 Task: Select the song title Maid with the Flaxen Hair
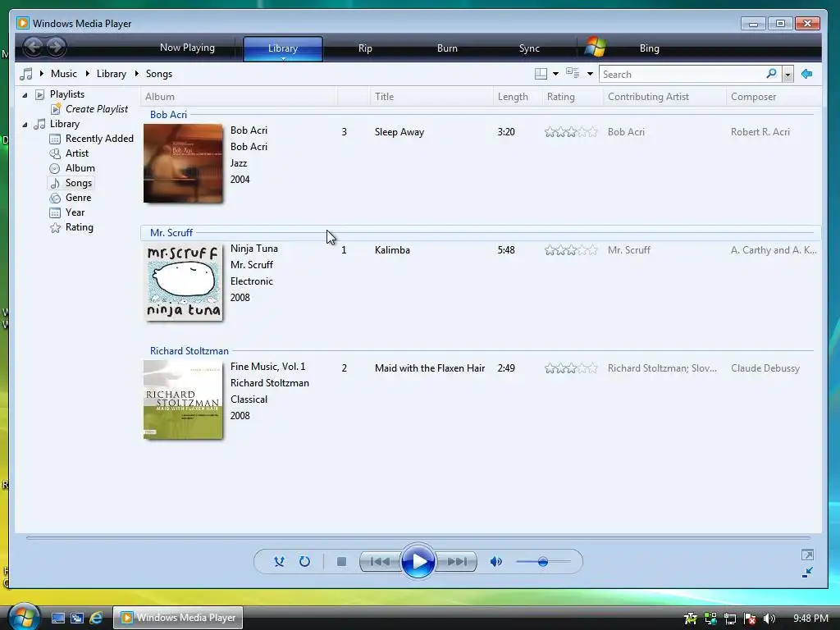coord(430,368)
